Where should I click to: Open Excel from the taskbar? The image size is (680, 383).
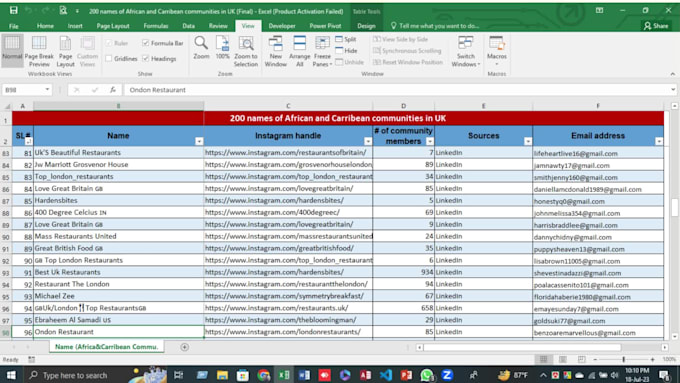[x=284, y=375]
